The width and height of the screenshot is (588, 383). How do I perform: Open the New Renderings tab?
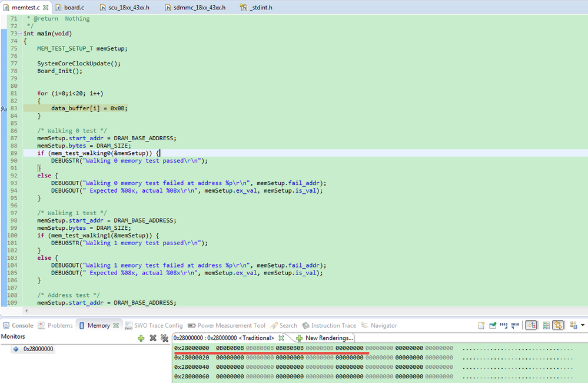pos(325,338)
